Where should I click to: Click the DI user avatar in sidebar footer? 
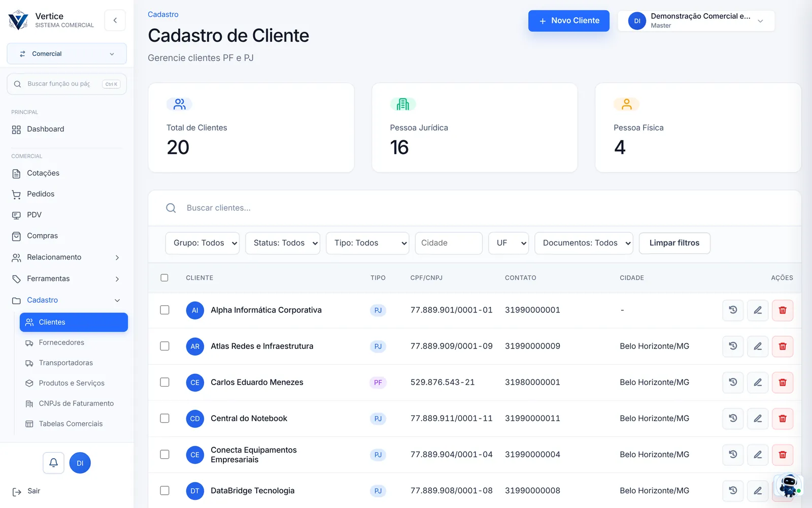(x=80, y=463)
